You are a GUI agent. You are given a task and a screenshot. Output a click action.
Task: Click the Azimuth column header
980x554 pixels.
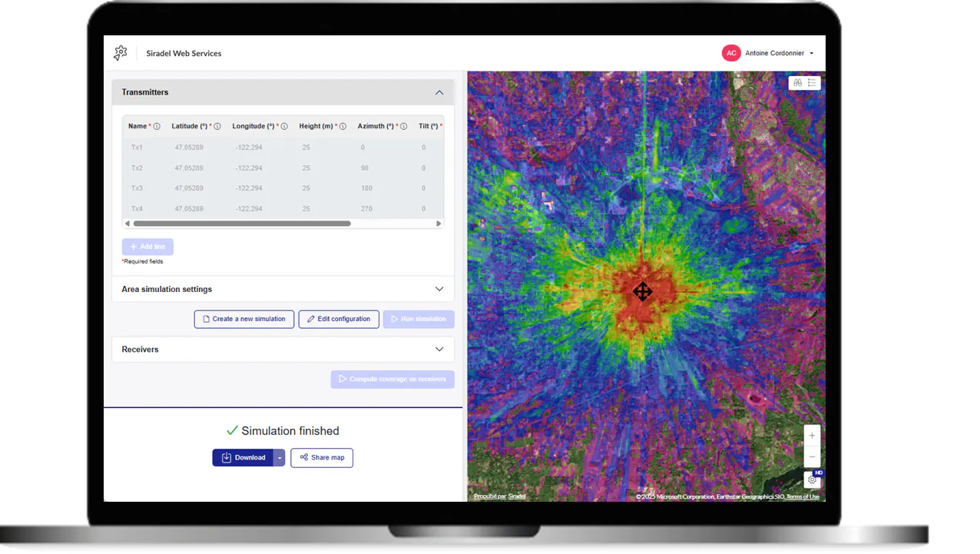tap(376, 127)
